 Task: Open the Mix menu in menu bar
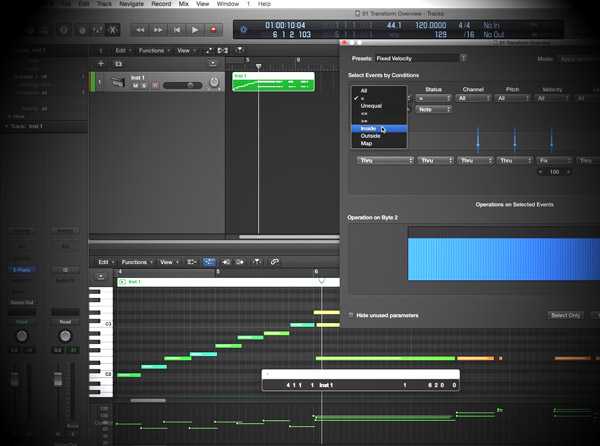point(184,4)
